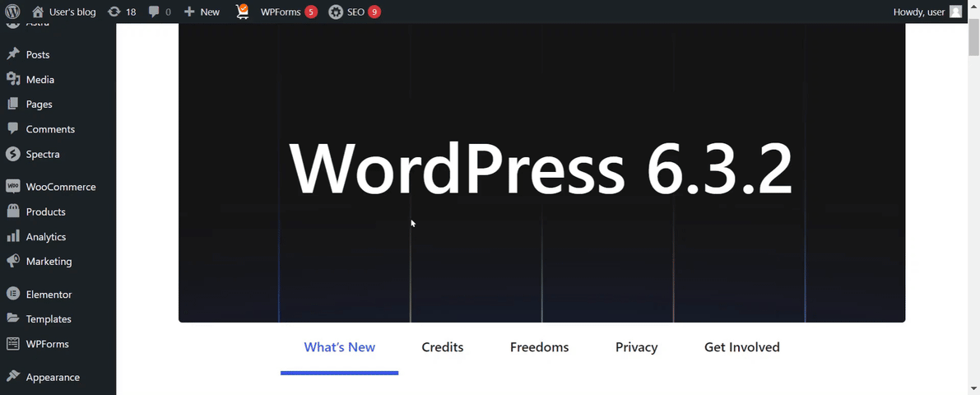
Task: Click the WooCommerce icon in the sidebar
Action: (12, 187)
